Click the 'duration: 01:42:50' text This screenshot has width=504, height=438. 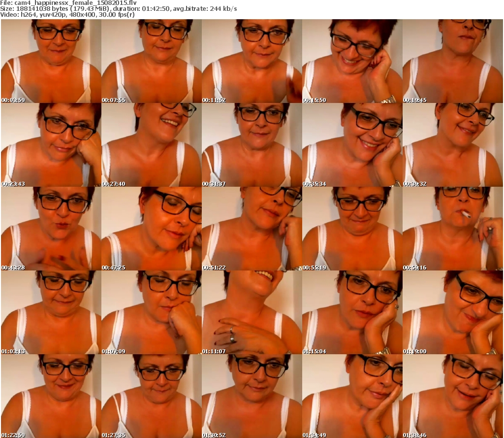pyautogui.click(x=141, y=9)
